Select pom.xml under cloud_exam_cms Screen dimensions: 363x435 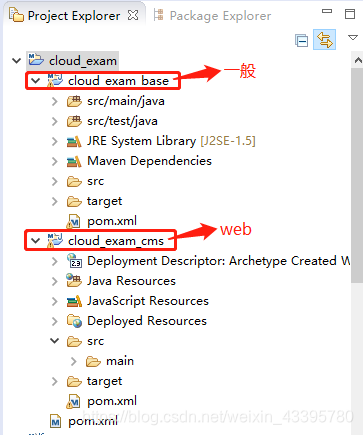pyautogui.click(x=112, y=401)
